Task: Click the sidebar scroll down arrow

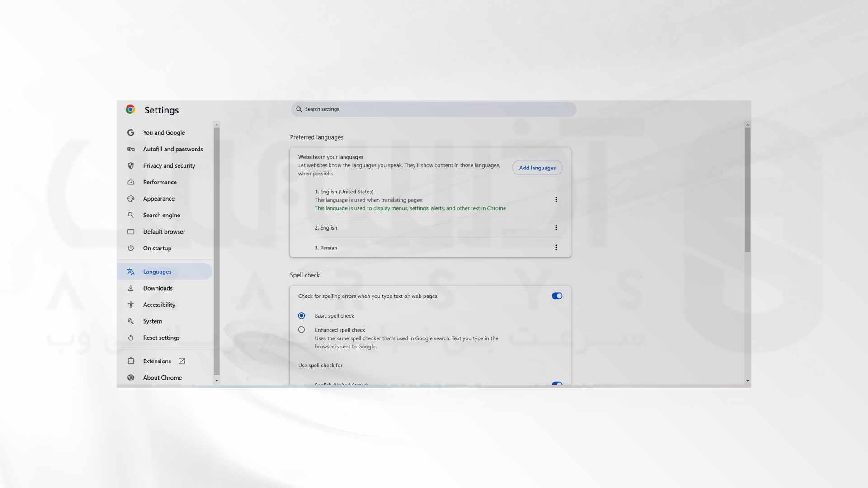Action: [217, 381]
